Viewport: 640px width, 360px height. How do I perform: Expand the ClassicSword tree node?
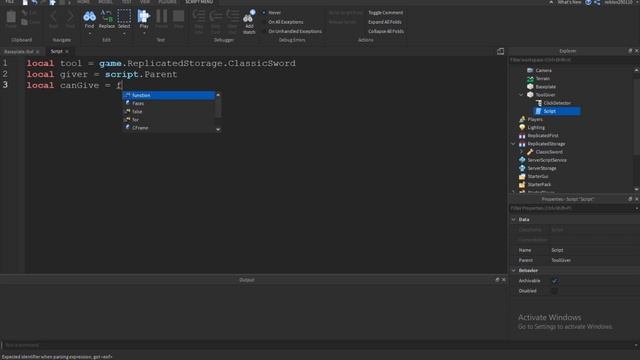[521, 152]
